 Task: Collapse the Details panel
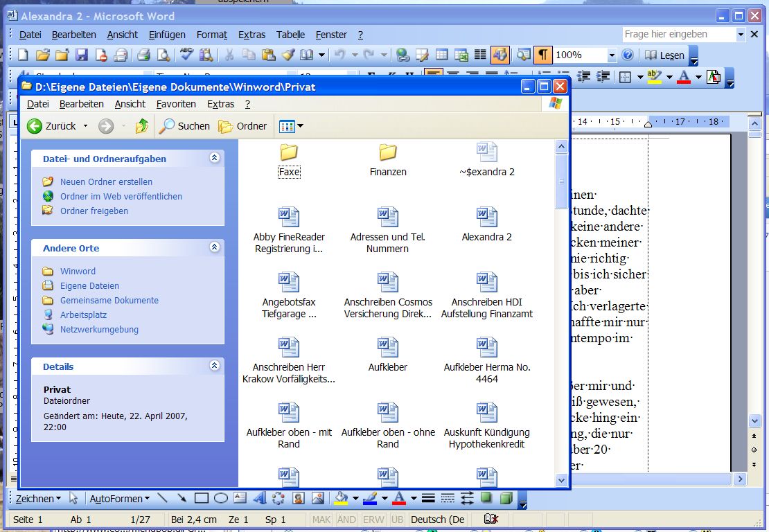tap(214, 365)
